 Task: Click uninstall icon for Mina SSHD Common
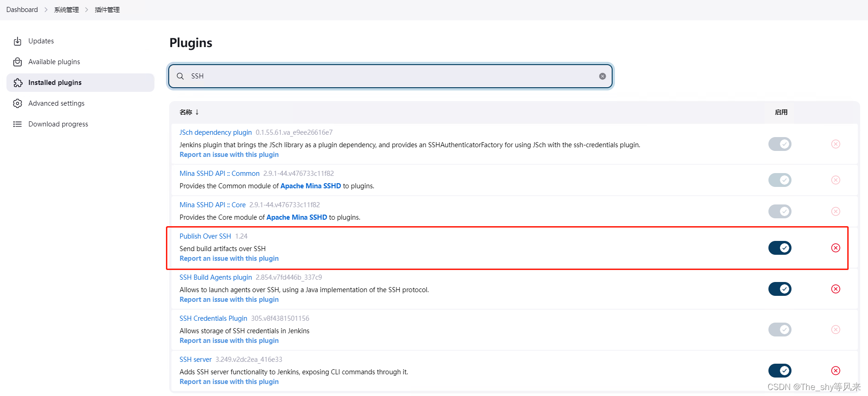836,180
